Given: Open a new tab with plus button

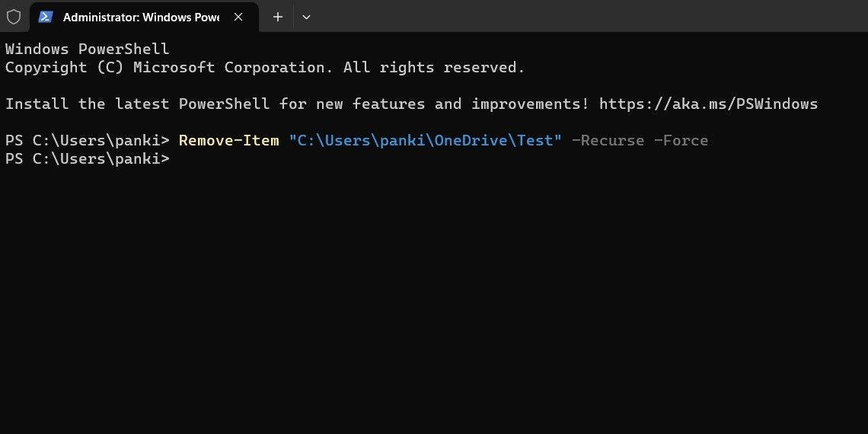Looking at the screenshot, I should (x=278, y=17).
